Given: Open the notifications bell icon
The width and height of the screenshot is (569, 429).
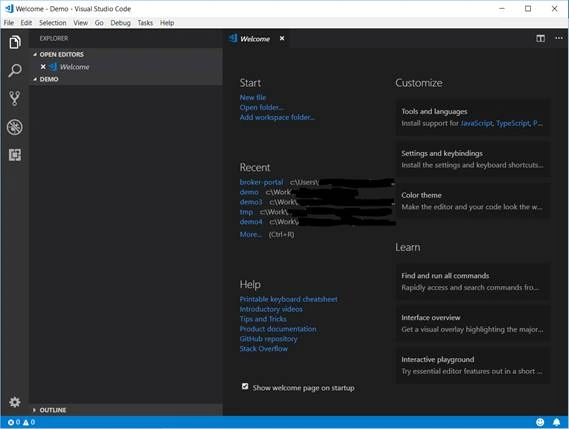Looking at the screenshot, I should [556, 422].
